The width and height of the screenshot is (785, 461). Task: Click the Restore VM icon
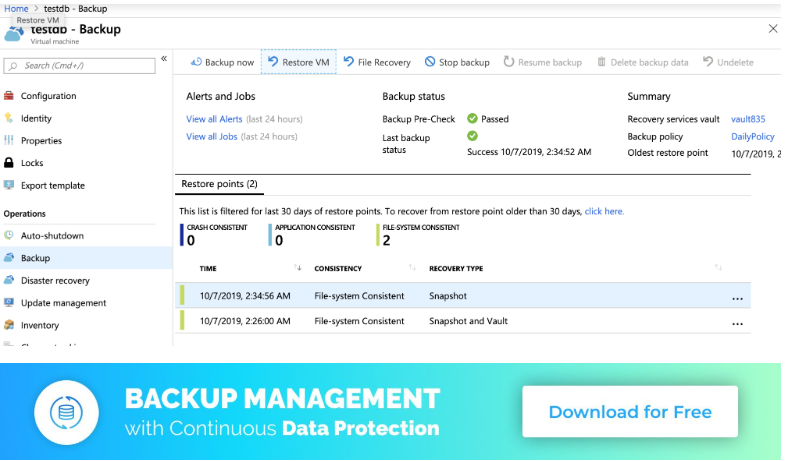coord(273,62)
